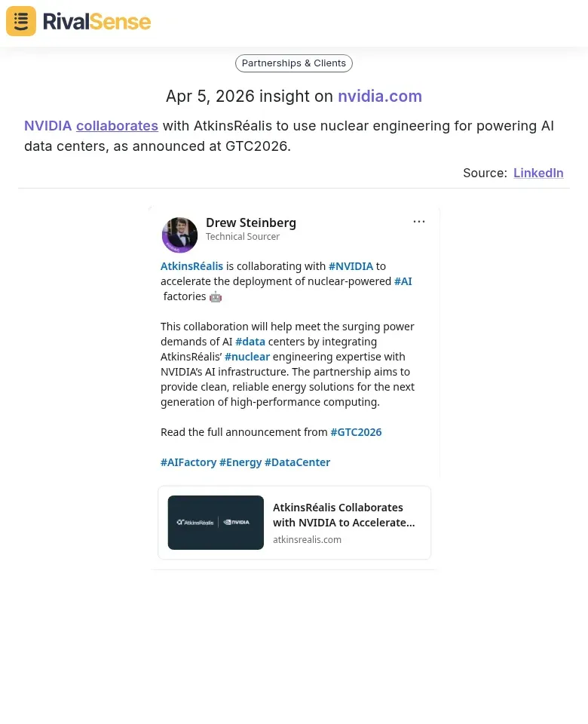Image resolution: width=588 pixels, height=724 pixels.
Task: Click the #GTC2026 hashtag
Action: click(x=356, y=432)
